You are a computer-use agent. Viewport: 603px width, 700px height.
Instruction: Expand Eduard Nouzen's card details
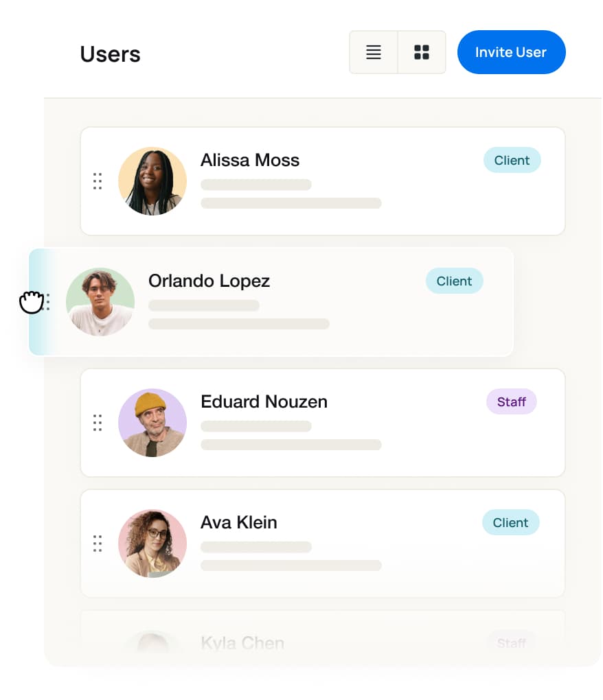(323, 423)
